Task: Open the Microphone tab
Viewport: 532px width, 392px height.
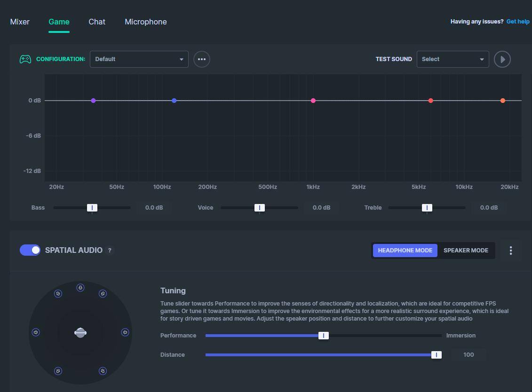Action: pos(146,22)
